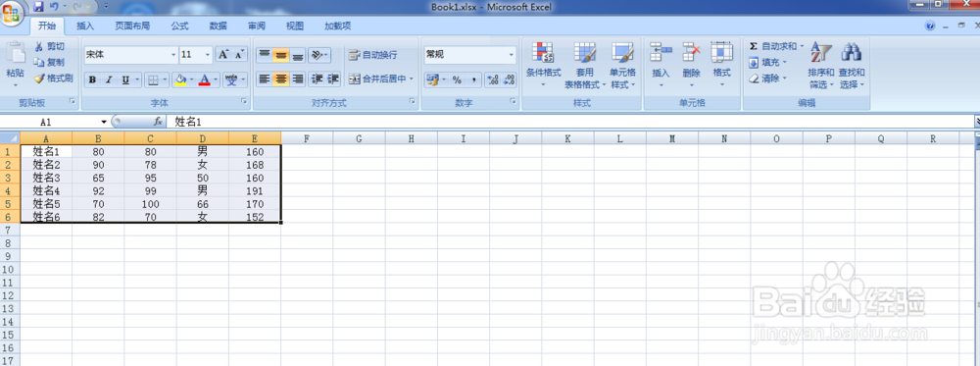Click the Format (格式) cells button
This screenshot has width=980, height=366.
click(x=722, y=65)
